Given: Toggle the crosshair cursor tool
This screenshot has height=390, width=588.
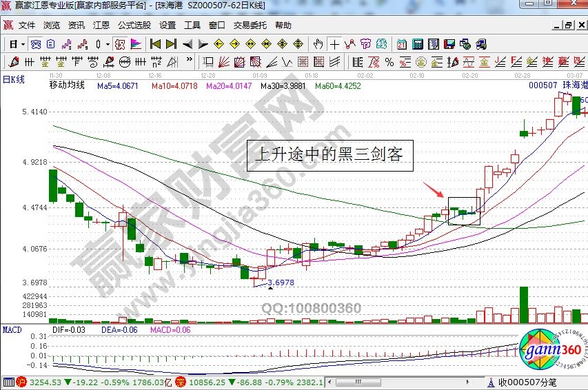Looking at the screenshot, I should [x=334, y=44].
